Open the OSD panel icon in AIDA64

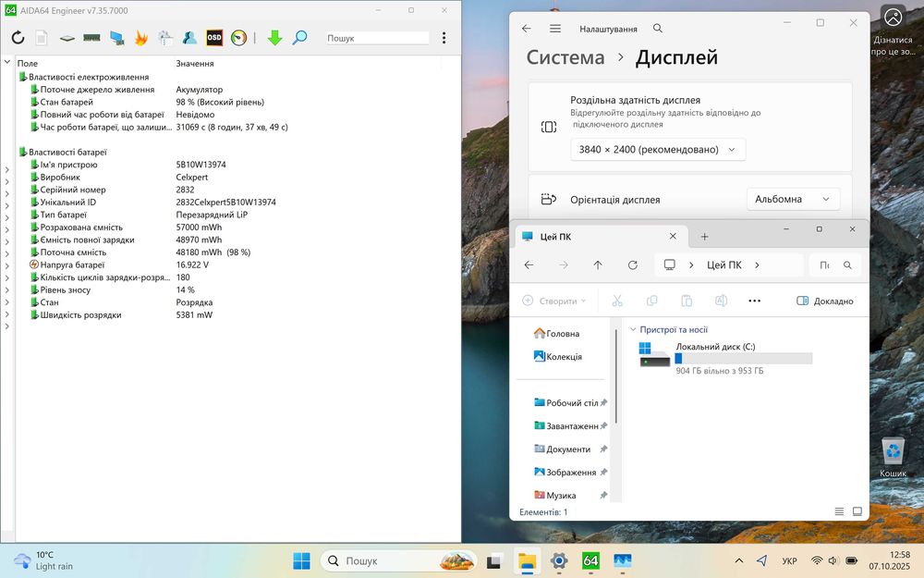tap(214, 38)
